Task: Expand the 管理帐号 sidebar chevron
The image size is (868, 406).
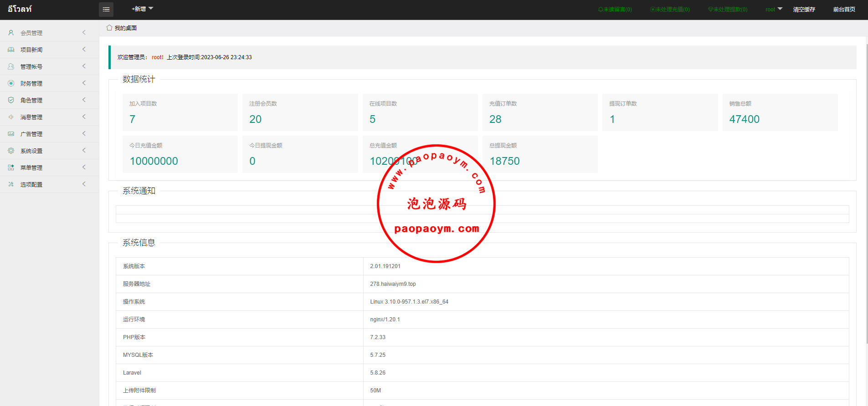Action: point(84,66)
